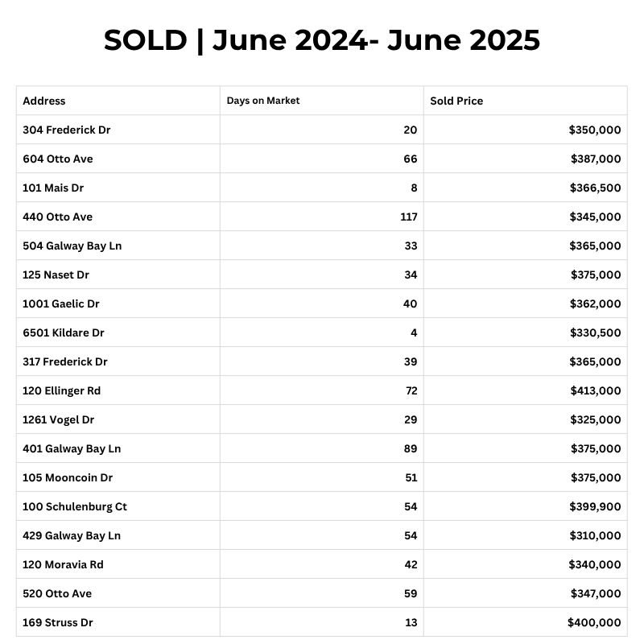Click the Days on Market header
Screen dimensions: 644x644
(263, 101)
